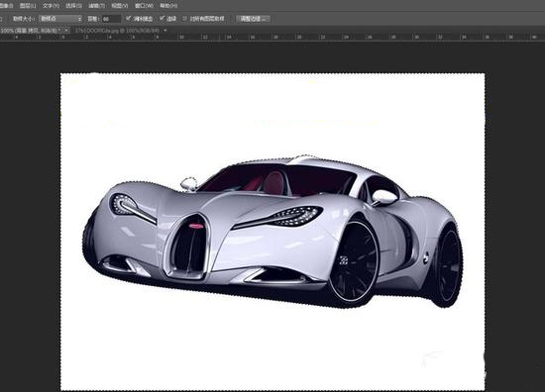Click the horizontal ruler above the canvas

coord(272,38)
